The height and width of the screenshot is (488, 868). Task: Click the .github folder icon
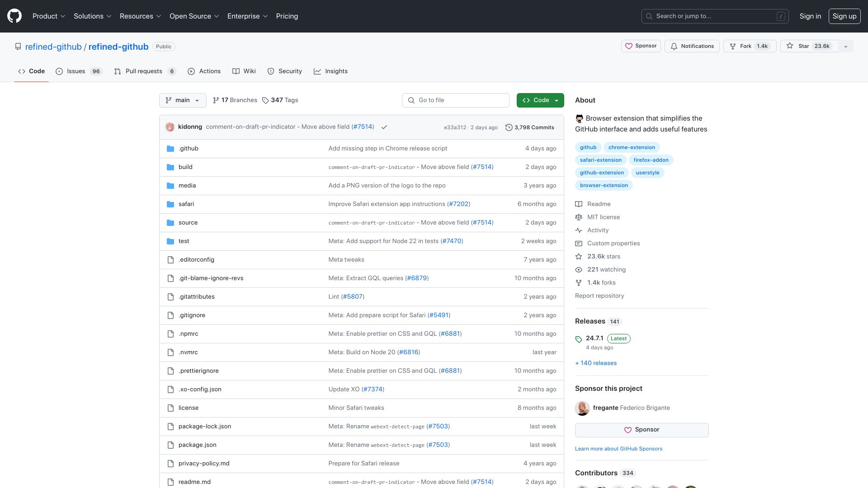pos(170,149)
